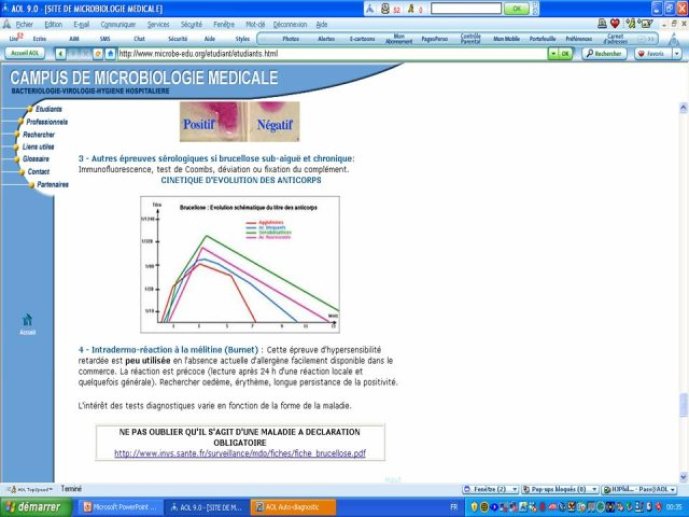689x517 pixels.
Task: Open the invs.sante.fr brucellose PDF link
Action: tap(240, 453)
